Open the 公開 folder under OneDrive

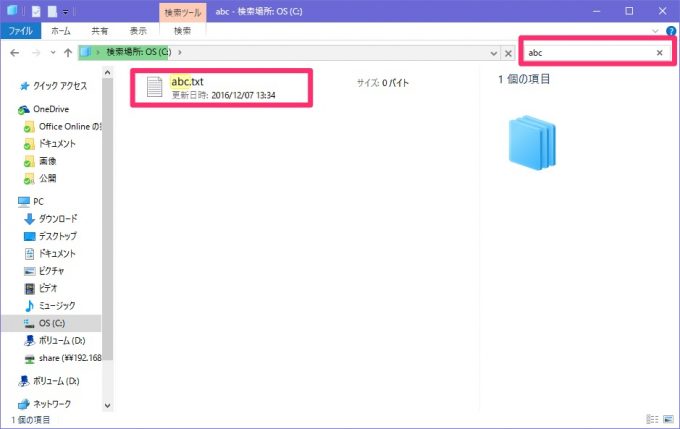tap(48, 179)
